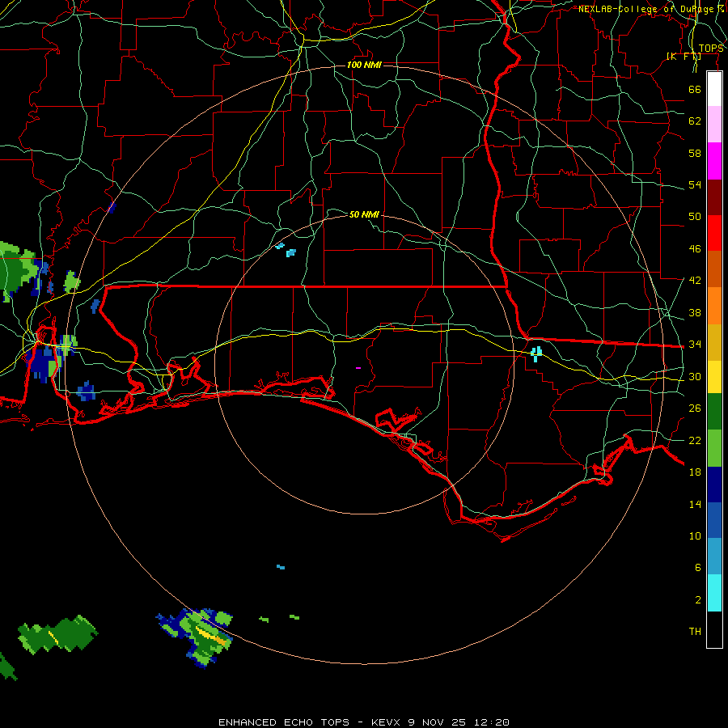Click the white 66 kft legend swatch

(x=714, y=89)
